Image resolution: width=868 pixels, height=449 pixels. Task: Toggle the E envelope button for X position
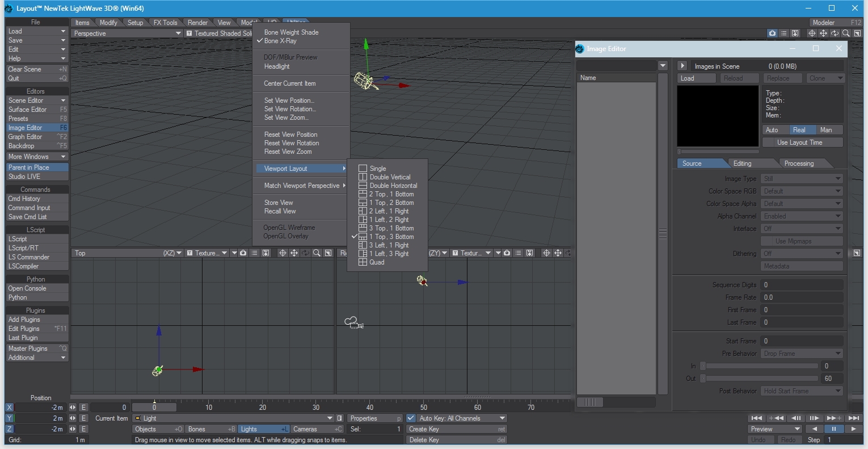[x=83, y=407]
